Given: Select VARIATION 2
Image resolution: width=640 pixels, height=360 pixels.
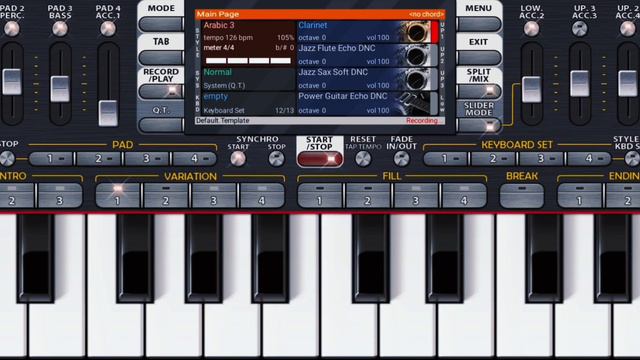Looking at the screenshot, I should pos(166,196).
